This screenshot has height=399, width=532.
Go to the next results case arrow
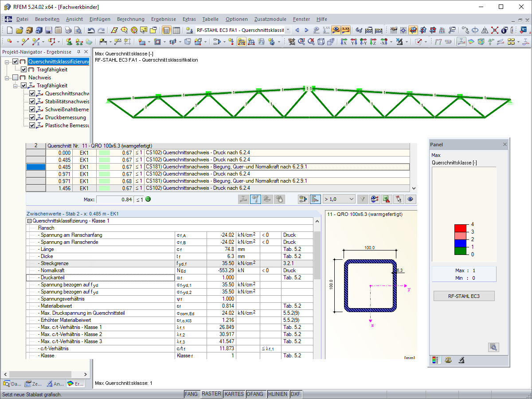pyautogui.click(x=306, y=30)
